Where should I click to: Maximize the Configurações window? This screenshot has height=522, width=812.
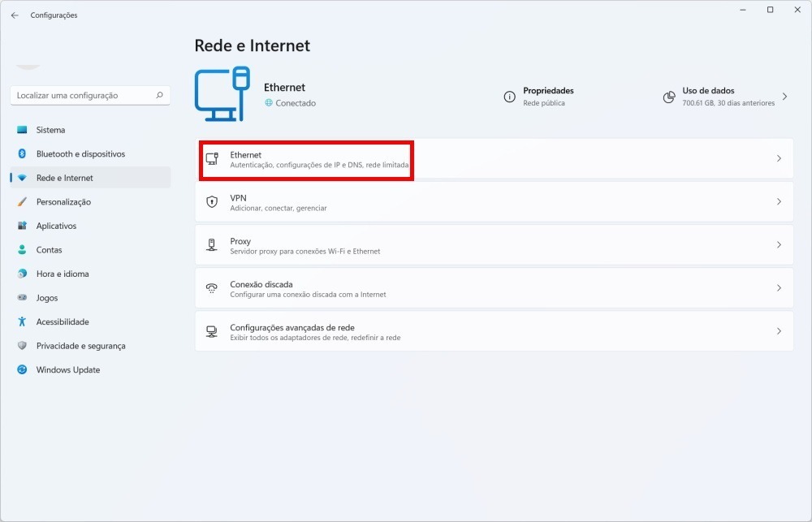tap(770, 10)
